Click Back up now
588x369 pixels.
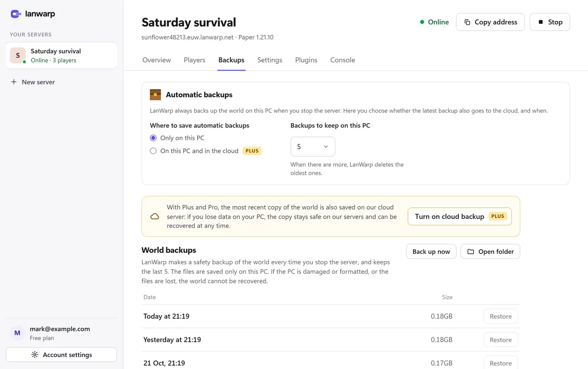pos(431,251)
